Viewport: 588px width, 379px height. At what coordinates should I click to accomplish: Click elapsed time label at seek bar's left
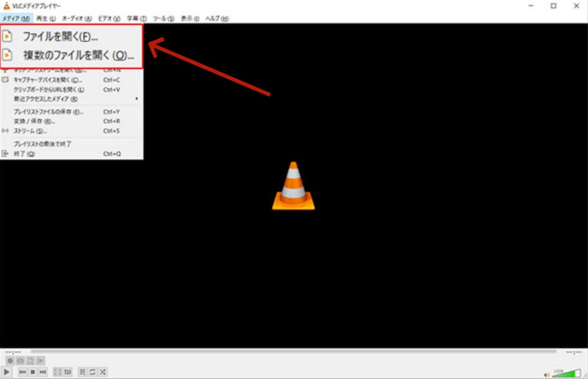click(x=13, y=352)
